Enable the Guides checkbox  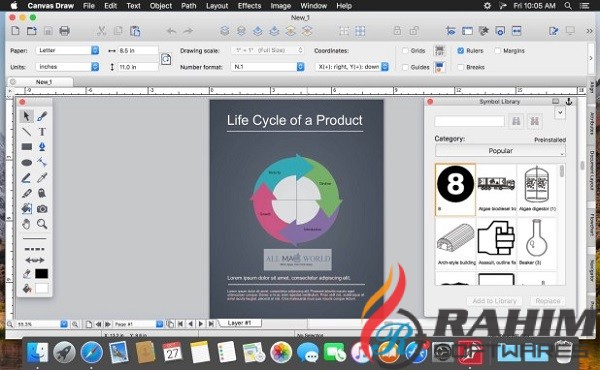pyautogui.click(x=405, y=67)
